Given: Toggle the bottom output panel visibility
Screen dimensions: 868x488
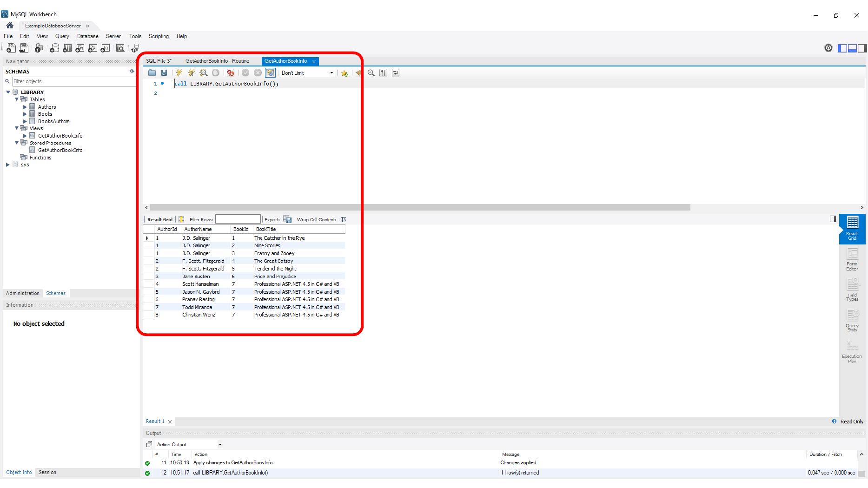Looking at the screenshot, I should click(x=852, y=48).
